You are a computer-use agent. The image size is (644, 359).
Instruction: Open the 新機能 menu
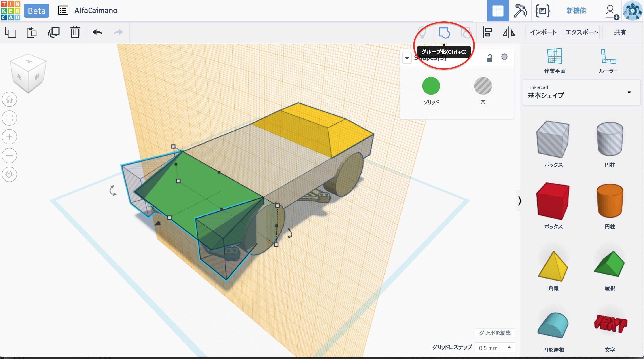(576, 11)
